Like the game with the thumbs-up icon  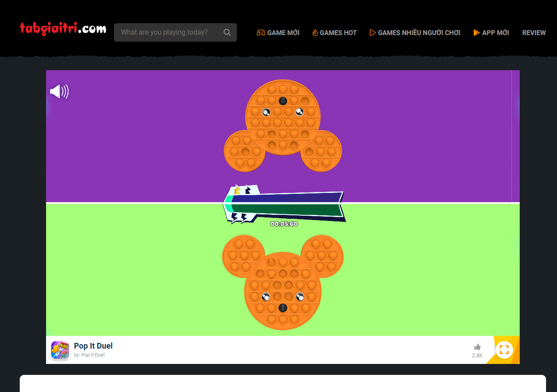click(x=477, y=347)
